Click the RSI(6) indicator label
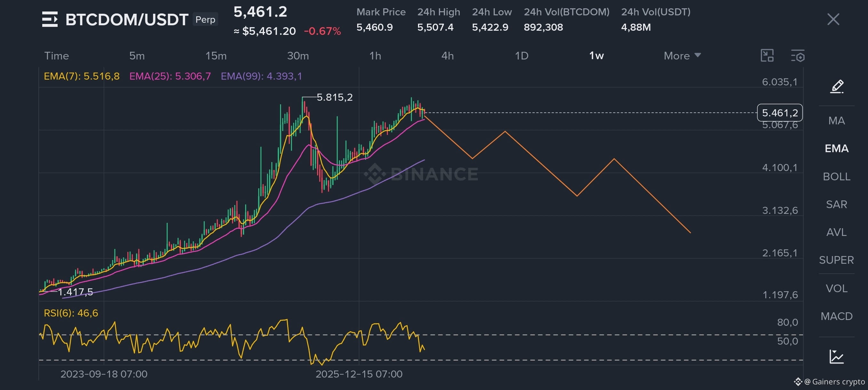The width and height of the screenshot is (868, 390). (71, 313)
